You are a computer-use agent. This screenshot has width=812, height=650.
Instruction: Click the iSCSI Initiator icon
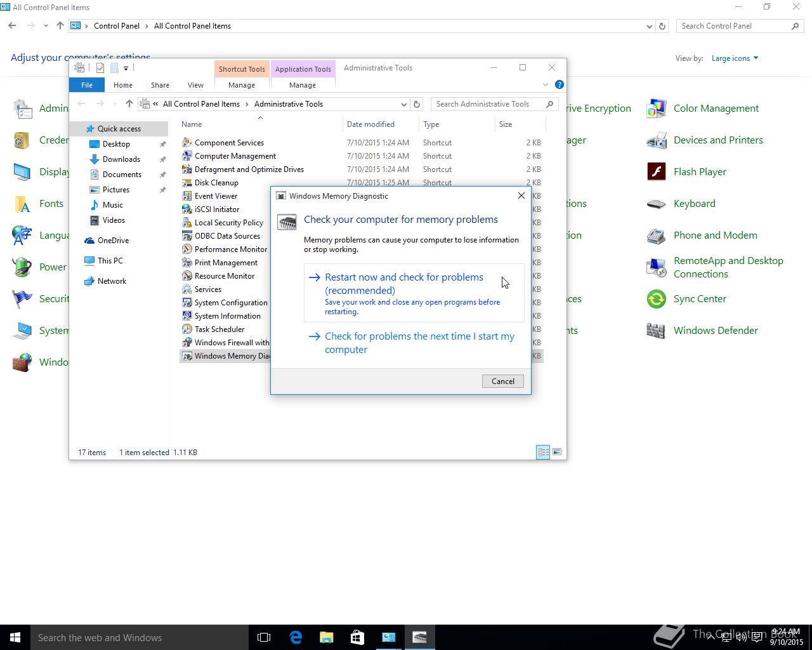pyautogui.click(x=187, y=209)
